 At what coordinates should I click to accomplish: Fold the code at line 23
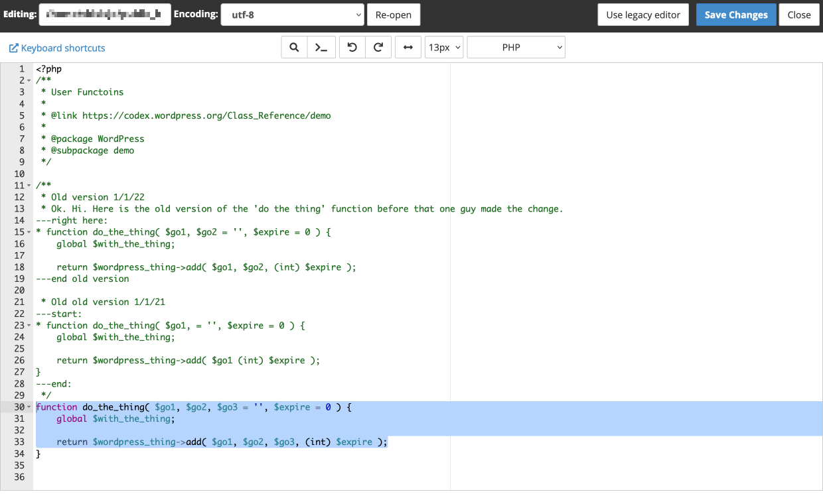tap(29, 326)
